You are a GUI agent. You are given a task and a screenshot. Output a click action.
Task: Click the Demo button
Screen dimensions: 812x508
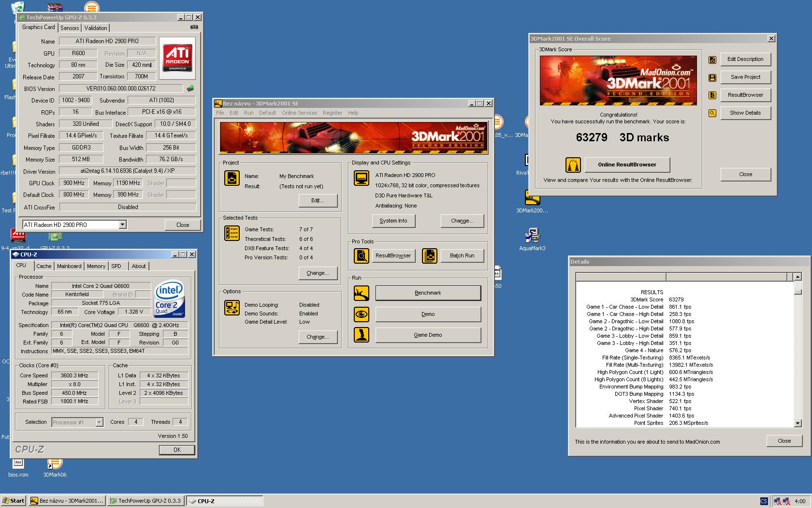click(428, 314)
